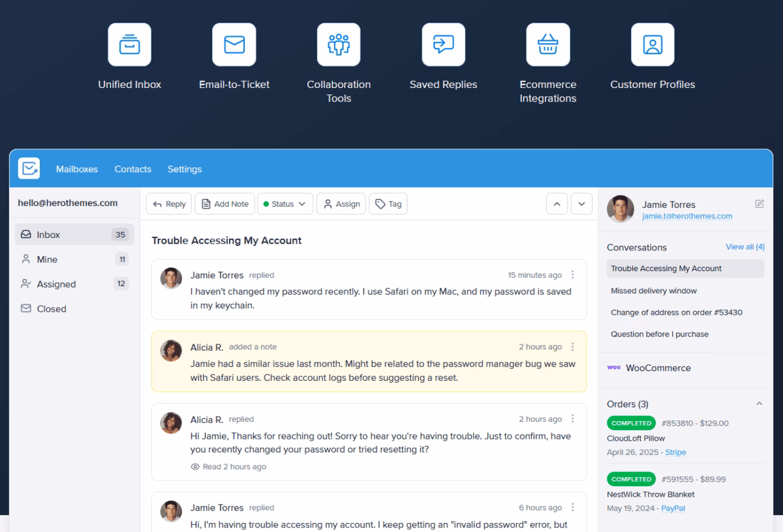Select the Assigned folder in sidebar
The image size is (783, 532).
[x=56, y=284]
